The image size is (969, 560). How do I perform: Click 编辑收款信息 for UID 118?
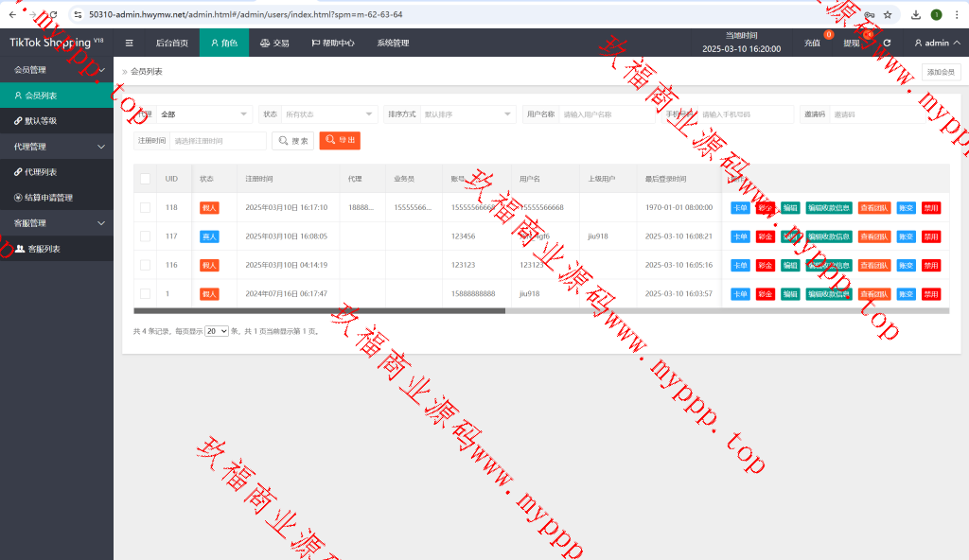pyautogui.click(x=829, y=208)
